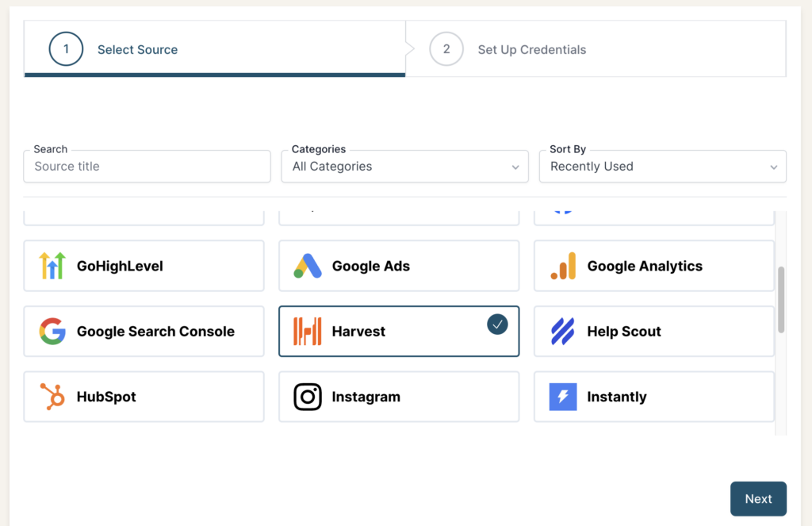Screen dimensions: 812x526
Task: Pick the Instagram camera icon
Action: pyautogui.click(x=308, y=397)
